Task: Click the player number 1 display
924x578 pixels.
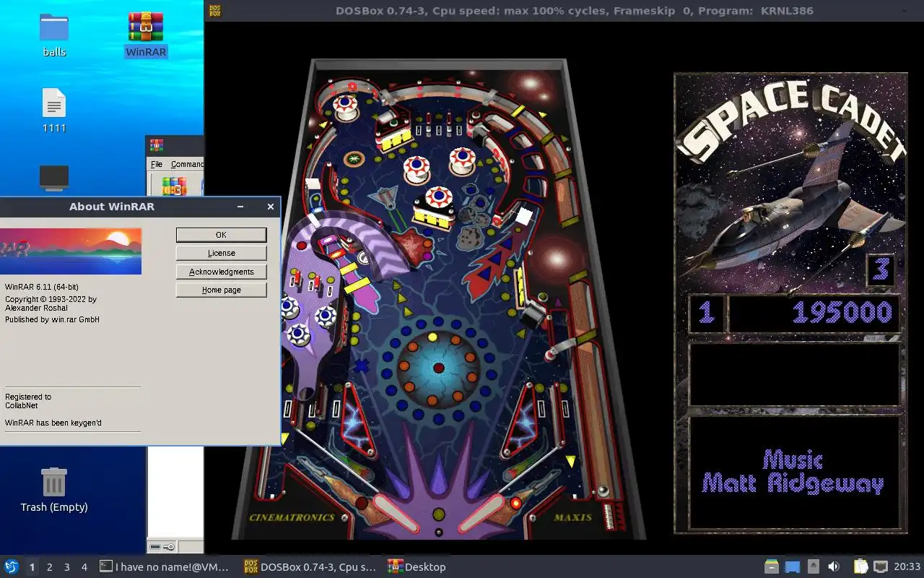Action: coord(706,313)
